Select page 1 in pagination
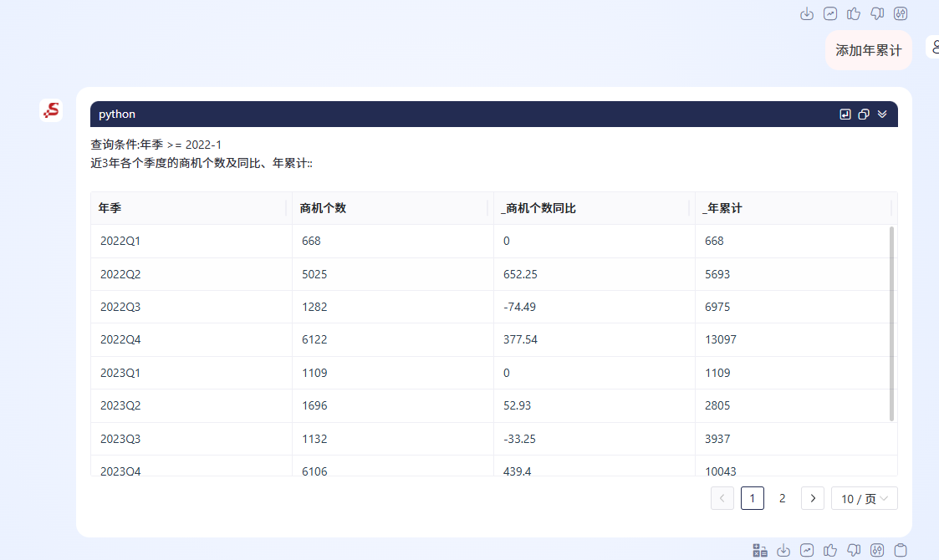939x560 pixels. [x=753, y=498]
